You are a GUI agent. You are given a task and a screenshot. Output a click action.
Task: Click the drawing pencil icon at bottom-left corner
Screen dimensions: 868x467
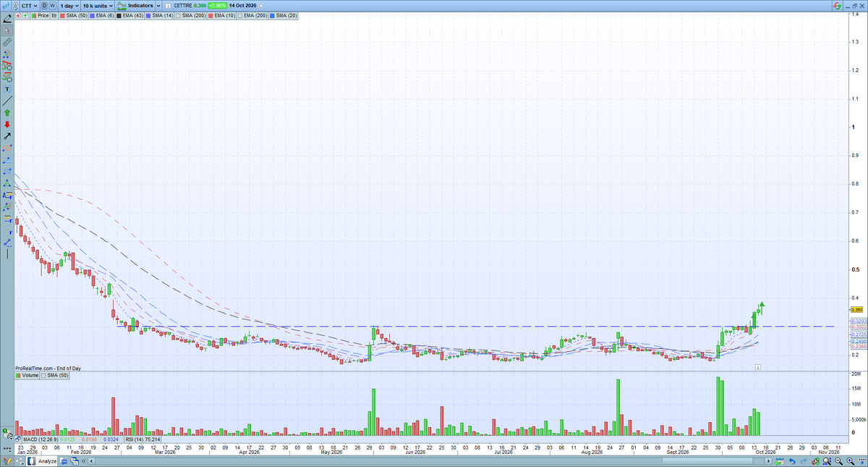click(7, 461)
